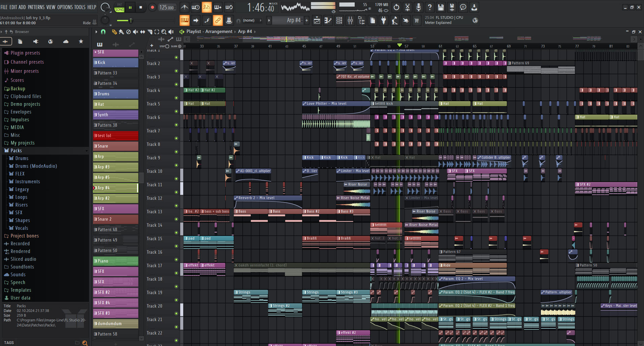Open the Mixer window via its toolbar icon

click(350, 21)
